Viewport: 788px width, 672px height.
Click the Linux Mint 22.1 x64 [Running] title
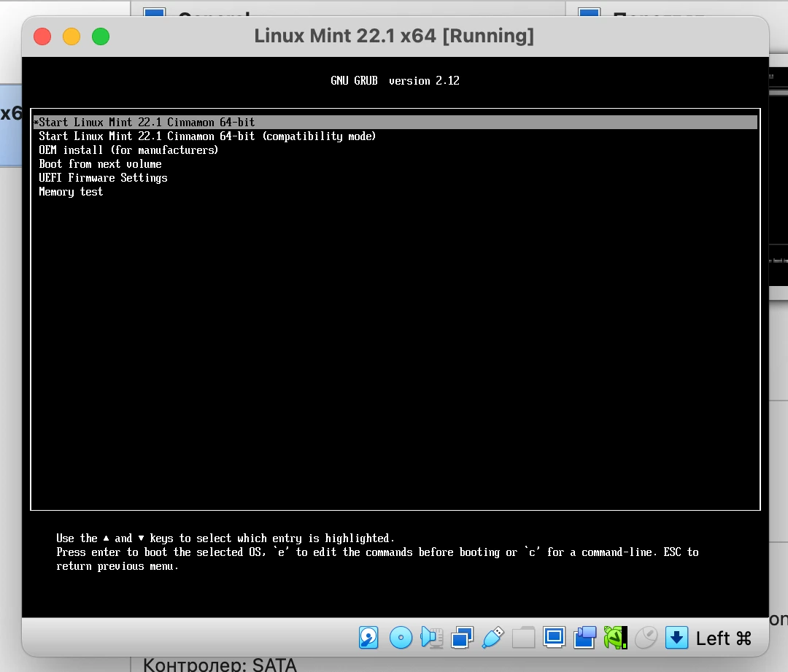point(394,36)
